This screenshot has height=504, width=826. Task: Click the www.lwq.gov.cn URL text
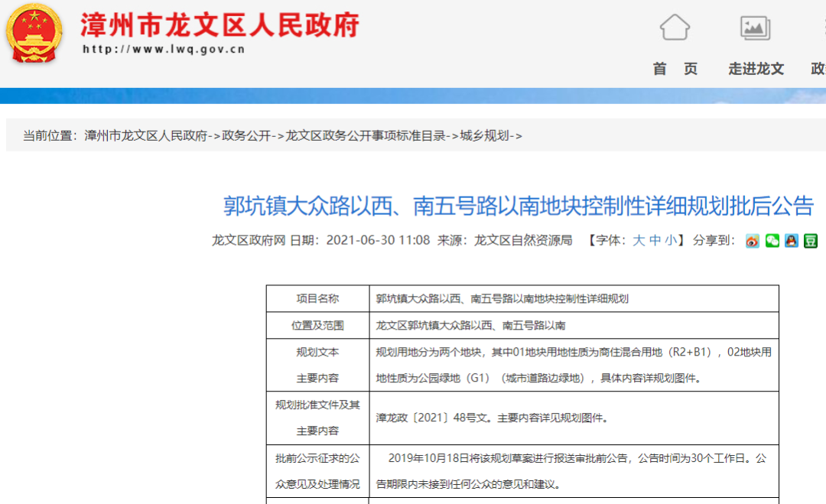[x=164, y=50]
